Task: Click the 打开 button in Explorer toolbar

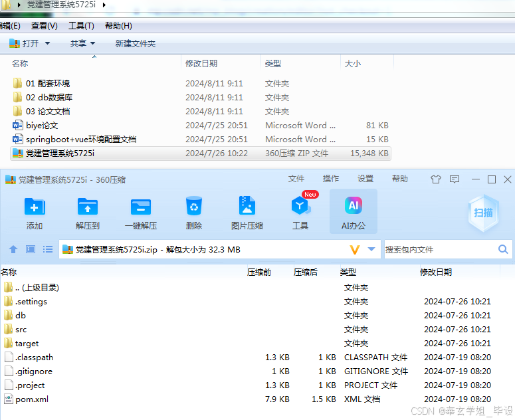Action: 24,43
